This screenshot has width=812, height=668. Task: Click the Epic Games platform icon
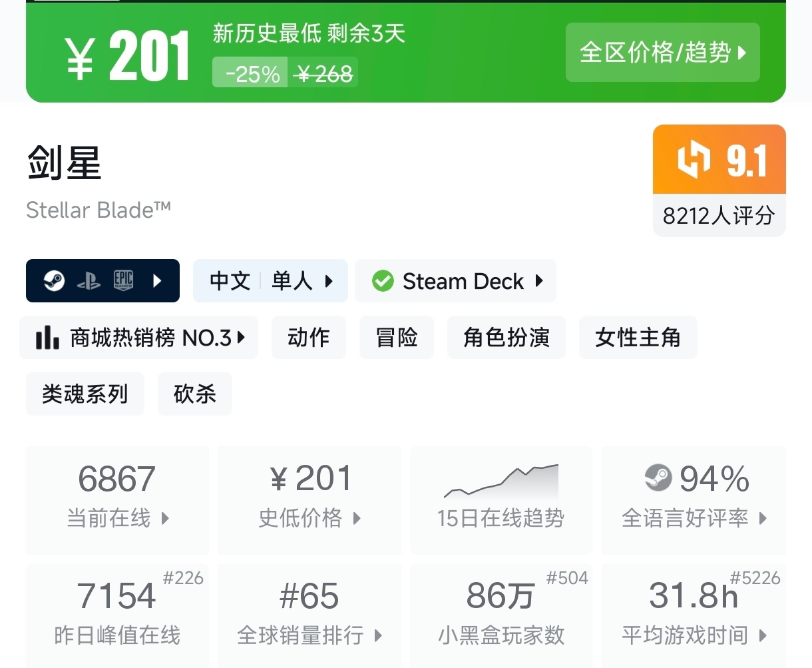124,281
